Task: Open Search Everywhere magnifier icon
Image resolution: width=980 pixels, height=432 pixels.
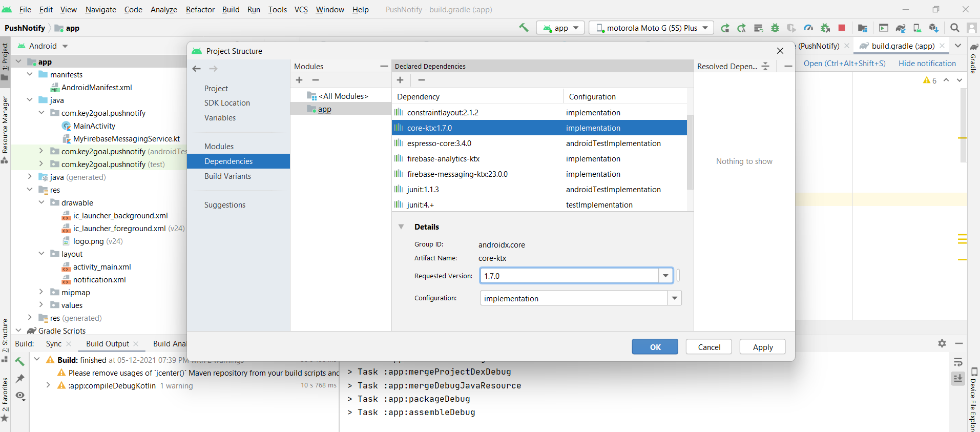Action: pyautogui.click(x=954, y=28)
